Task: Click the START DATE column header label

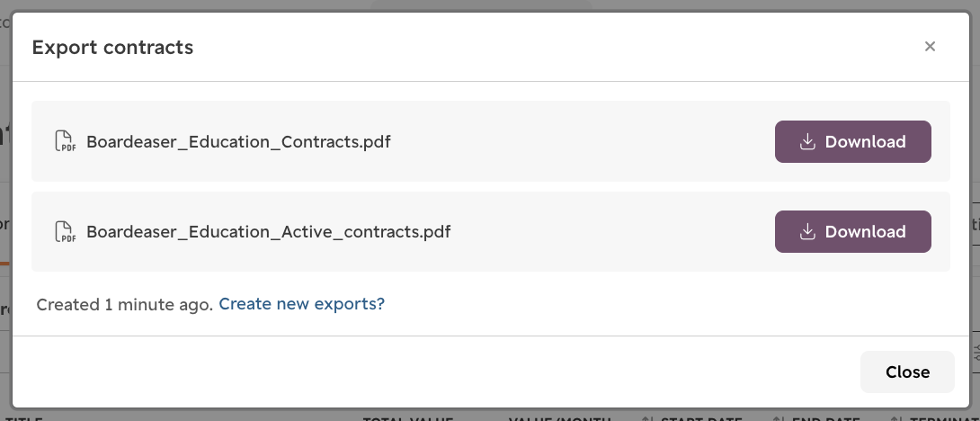Action: [x=701, y=420]
